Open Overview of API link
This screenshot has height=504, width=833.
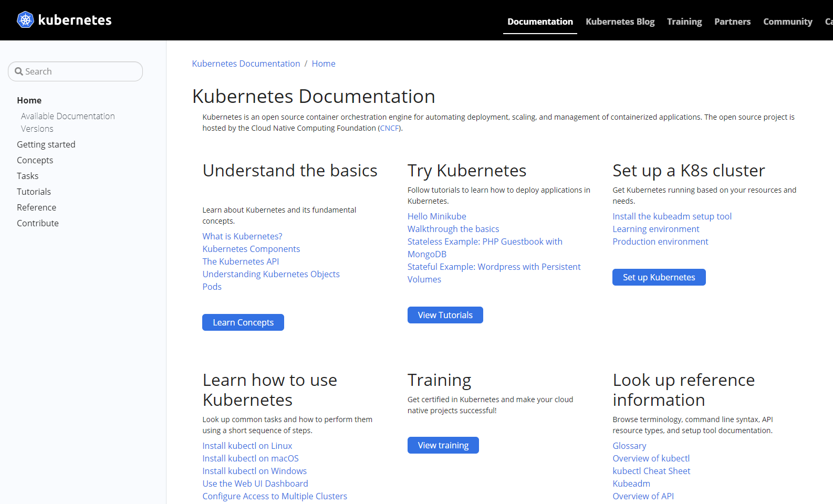pyautogui.click(x=643, y=496)
